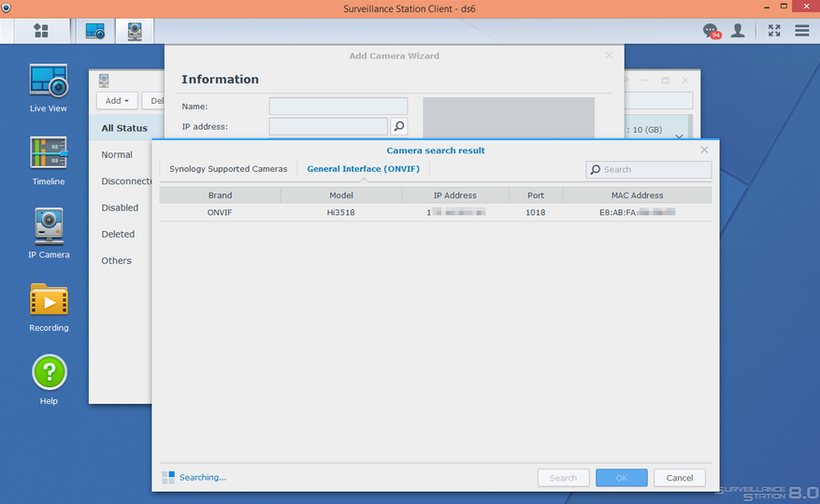This screenshot has width=820, height=504.
Task: Switch to IP Camera taskbar tab icon
Action: [x=135, y=31]
